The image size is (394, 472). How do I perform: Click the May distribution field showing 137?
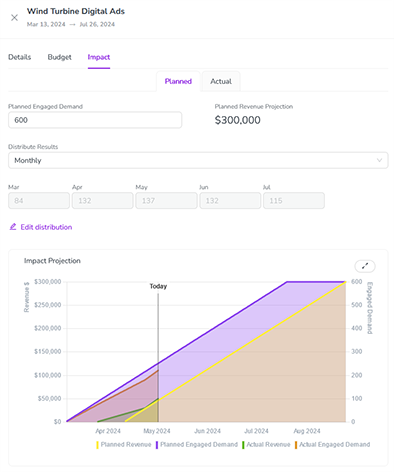166,201
